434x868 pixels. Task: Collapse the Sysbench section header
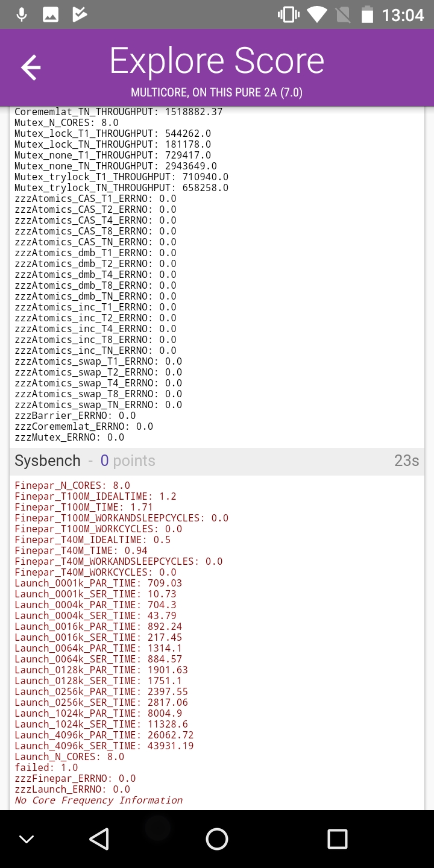[217, 461]
